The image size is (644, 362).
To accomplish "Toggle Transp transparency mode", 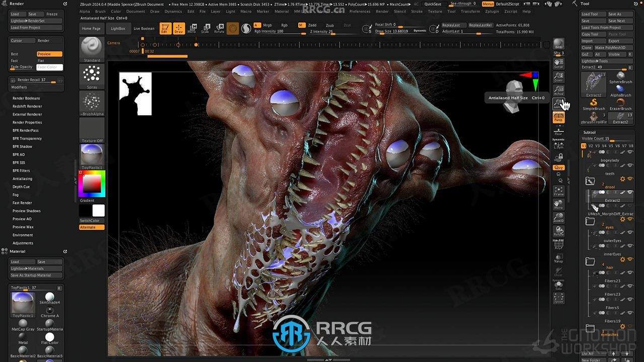I will [x=558, y=258].
